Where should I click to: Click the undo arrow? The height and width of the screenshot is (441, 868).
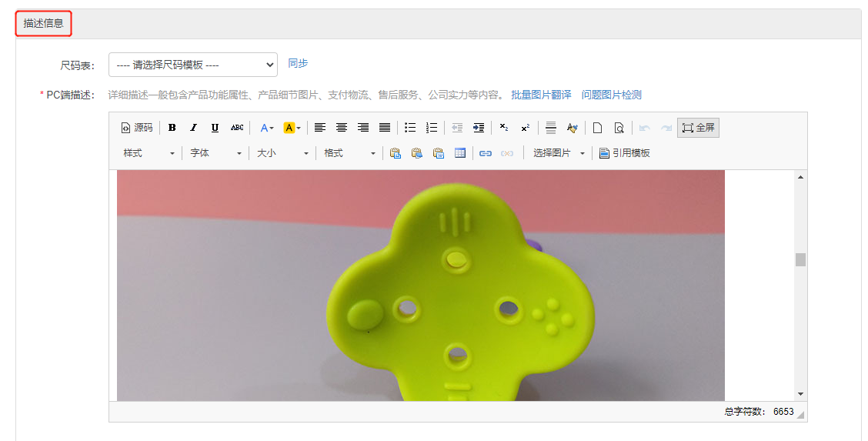[644, 128]
